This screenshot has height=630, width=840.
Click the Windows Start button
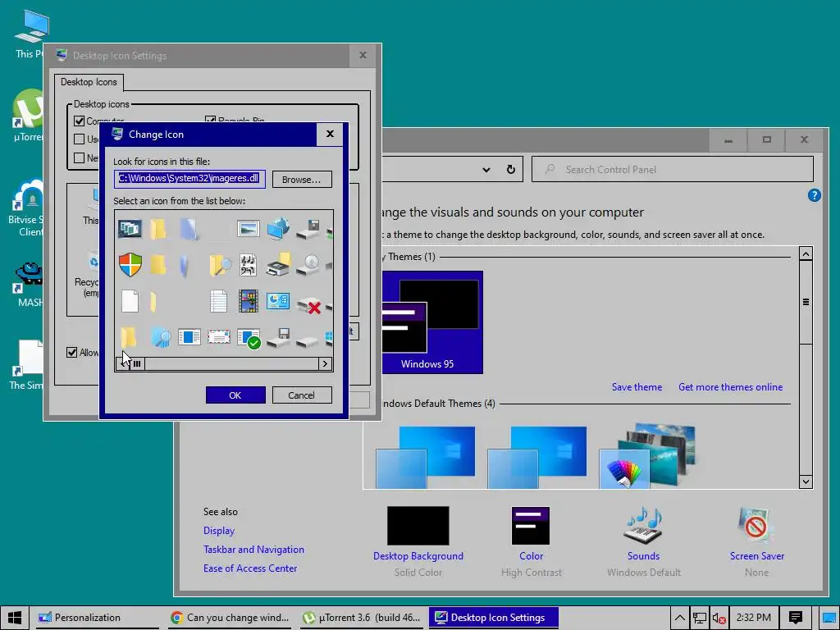(15, 618)
